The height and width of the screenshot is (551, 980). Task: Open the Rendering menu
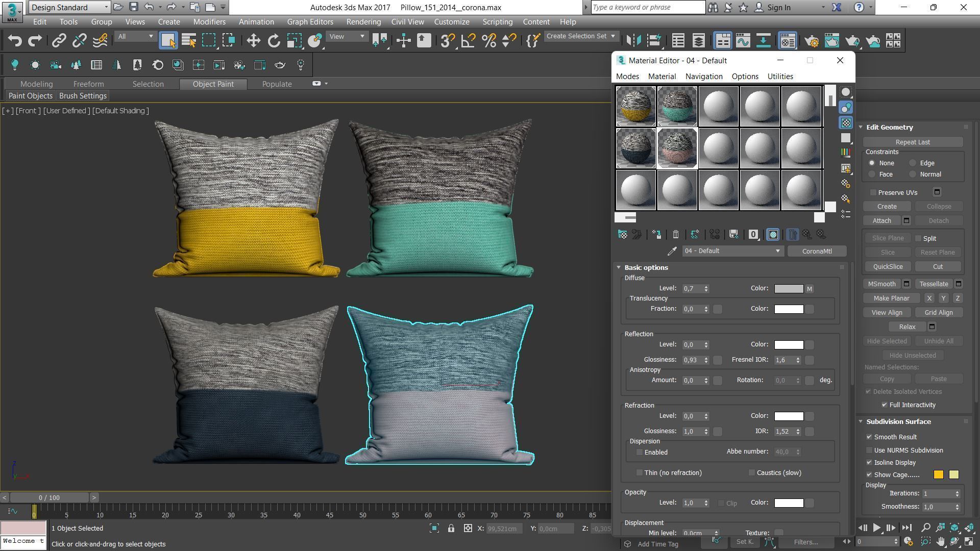coord(363,22)
